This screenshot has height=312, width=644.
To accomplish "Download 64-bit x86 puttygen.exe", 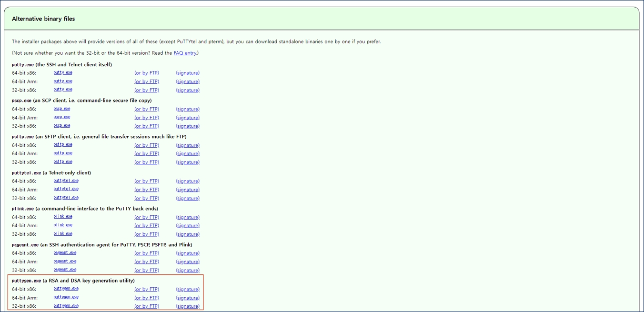I will coord(66,289).
